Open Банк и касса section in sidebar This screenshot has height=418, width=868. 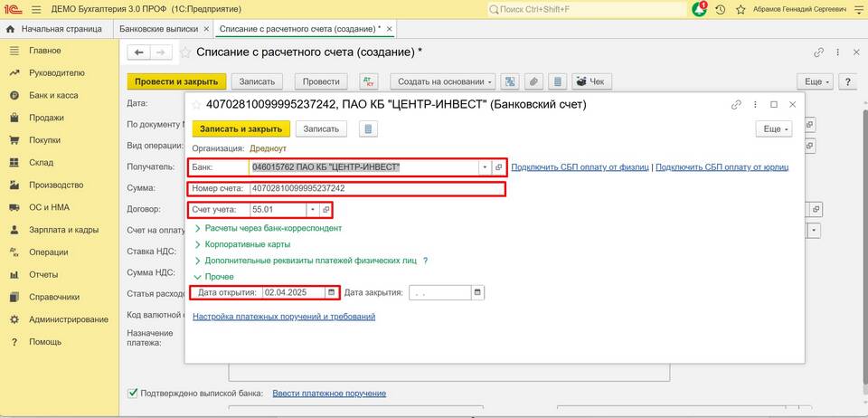pos(53,95)
